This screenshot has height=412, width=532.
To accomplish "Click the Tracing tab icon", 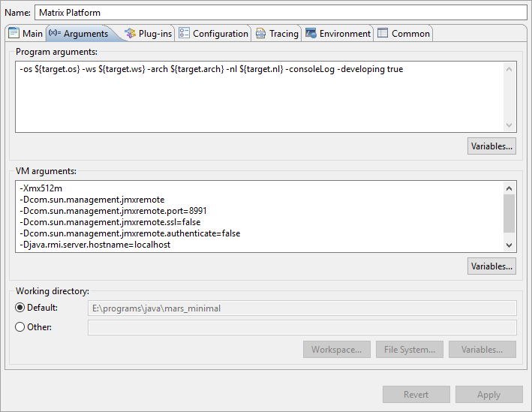I will pos(261,34).
